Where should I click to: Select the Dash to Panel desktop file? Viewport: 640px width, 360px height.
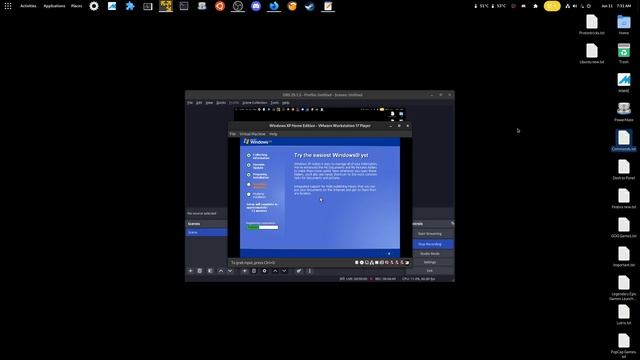(x=624, y=169)
